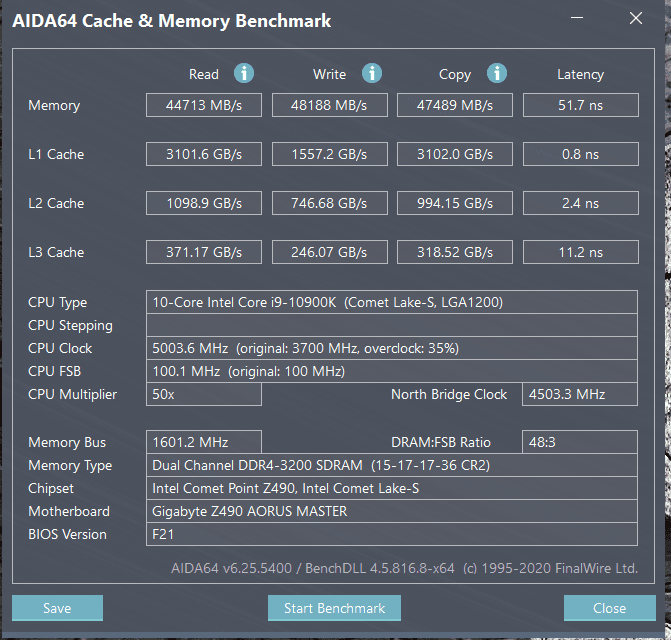671x640 pixels.
Task: Click the North Bridge Clock label
Action: (x=449, y=394)
